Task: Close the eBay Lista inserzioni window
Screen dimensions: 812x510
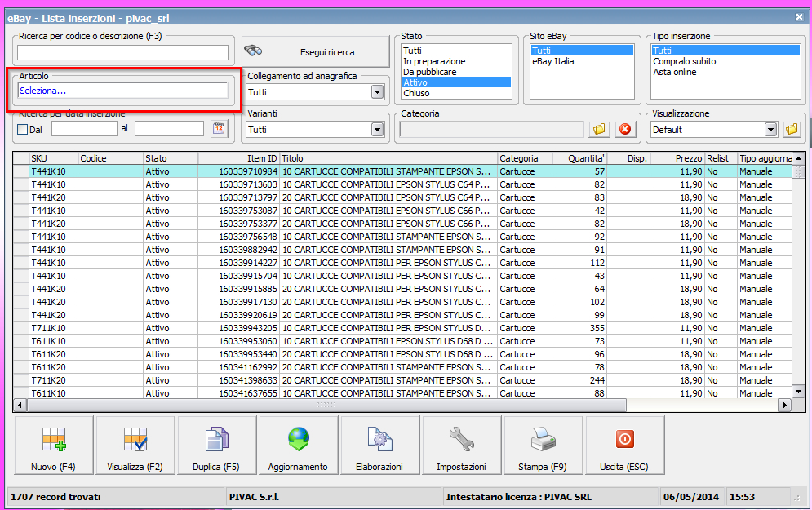Action: (799, 18)
